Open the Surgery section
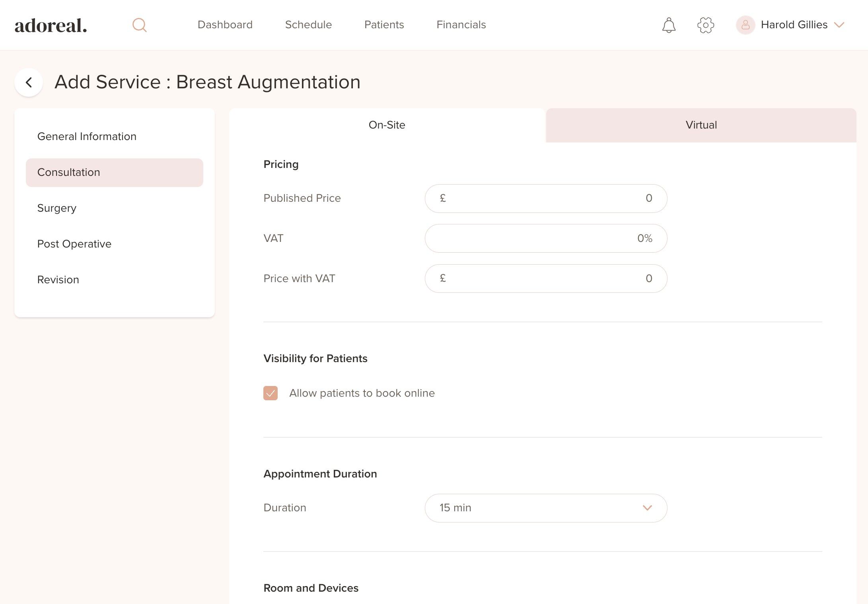Image resolution: width=868 pixels, height=604 pixels. (x=57, y=208)
